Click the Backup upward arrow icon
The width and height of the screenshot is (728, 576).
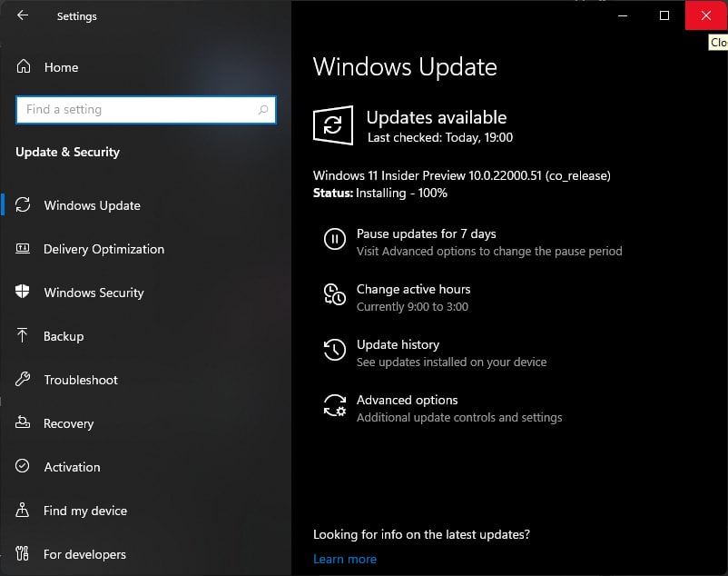[22, 335]
